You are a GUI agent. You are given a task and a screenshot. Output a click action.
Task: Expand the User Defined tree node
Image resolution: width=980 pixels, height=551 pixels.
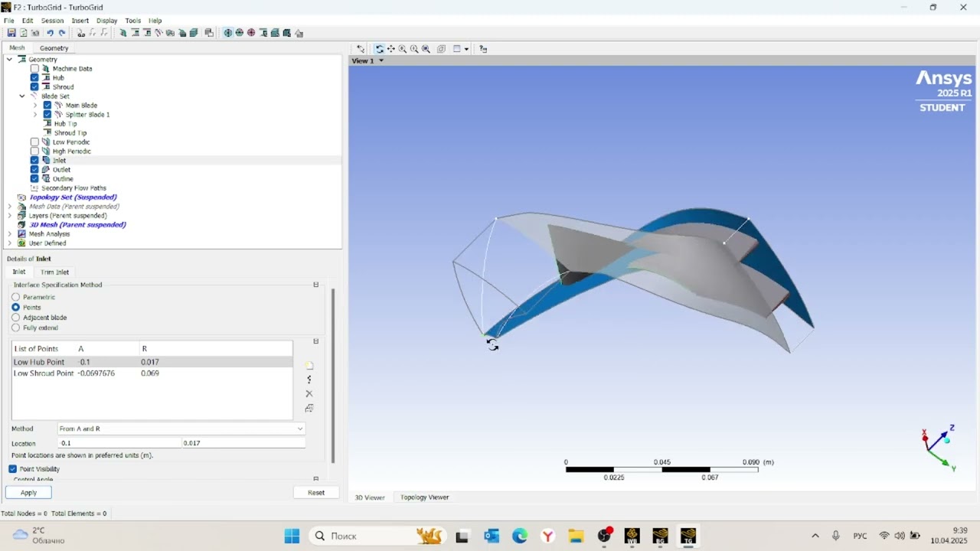(x=9, y=243)
